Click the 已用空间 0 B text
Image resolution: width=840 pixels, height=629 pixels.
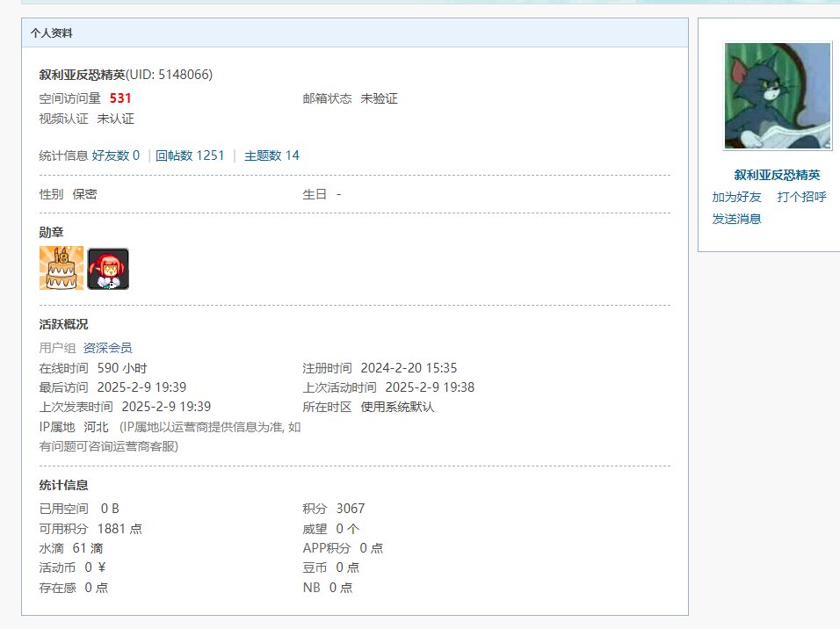coord(79,509)
